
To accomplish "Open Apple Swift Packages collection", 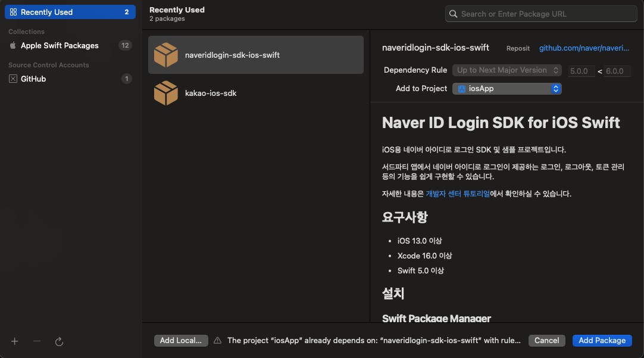I will pyautogui.click(x=70, y=46).
